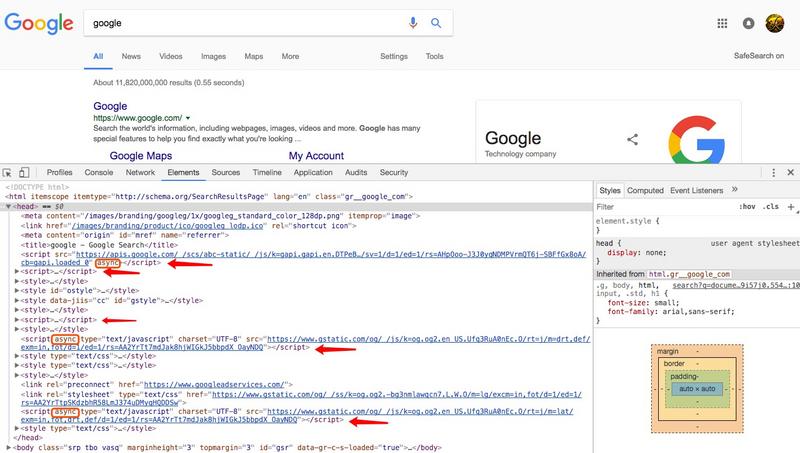Select the Computed pane tab
The width and height of the screenshot is (800, 453).
click(x=645, y=190)
